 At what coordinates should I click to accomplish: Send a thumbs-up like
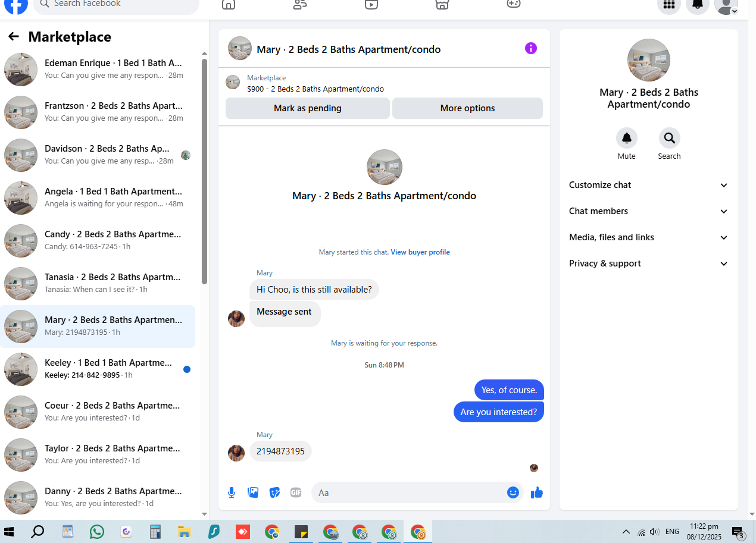537,492
